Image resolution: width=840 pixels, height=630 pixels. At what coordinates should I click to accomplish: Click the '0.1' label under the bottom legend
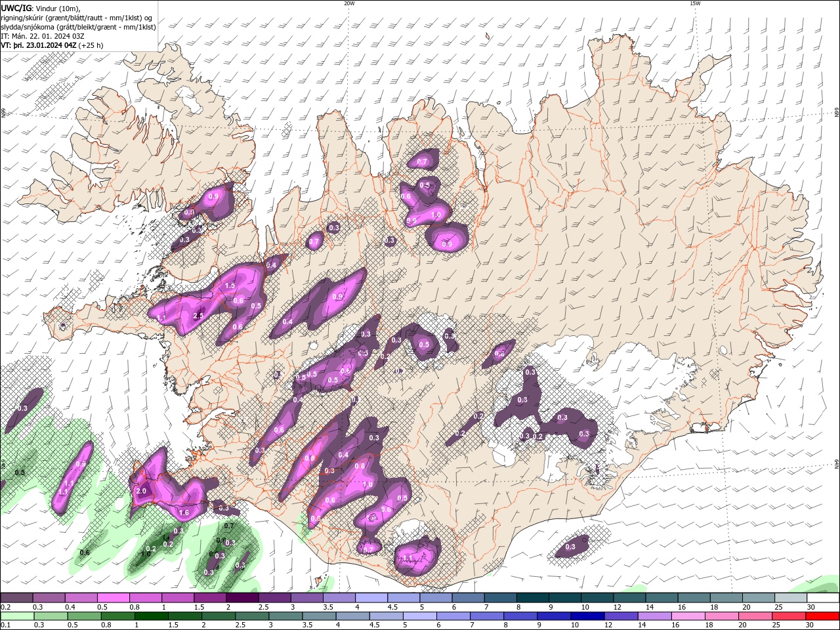coord(5,625)
